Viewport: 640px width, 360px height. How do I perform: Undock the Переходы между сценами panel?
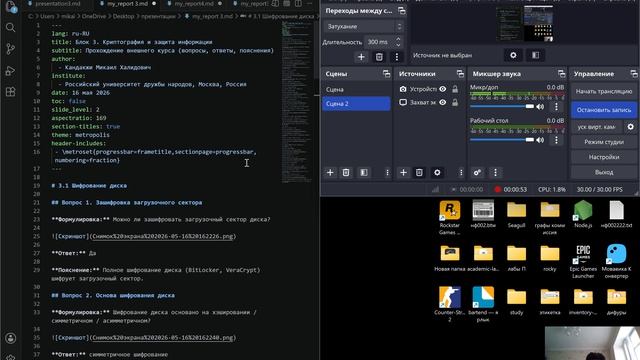tap(402, 11)
